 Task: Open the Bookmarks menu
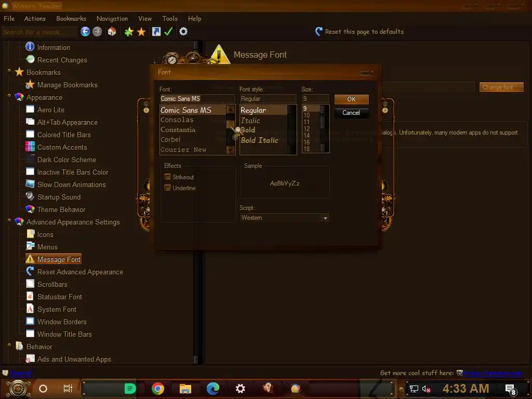[71, 19]
